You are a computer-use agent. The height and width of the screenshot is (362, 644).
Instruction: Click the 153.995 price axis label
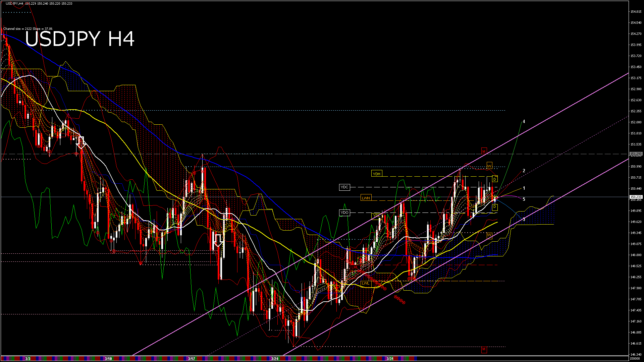[x=636, y=45]
